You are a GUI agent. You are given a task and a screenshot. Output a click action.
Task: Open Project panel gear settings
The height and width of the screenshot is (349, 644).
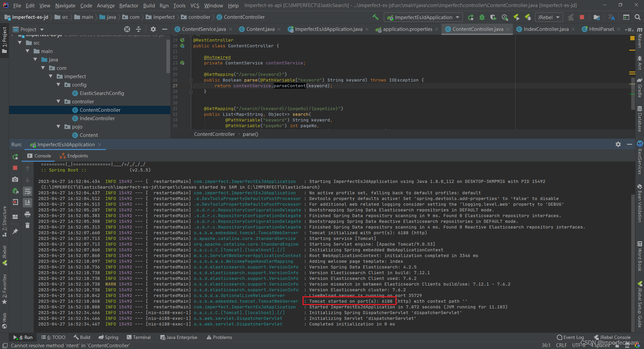pyautogui.click(x=153, y=29)
